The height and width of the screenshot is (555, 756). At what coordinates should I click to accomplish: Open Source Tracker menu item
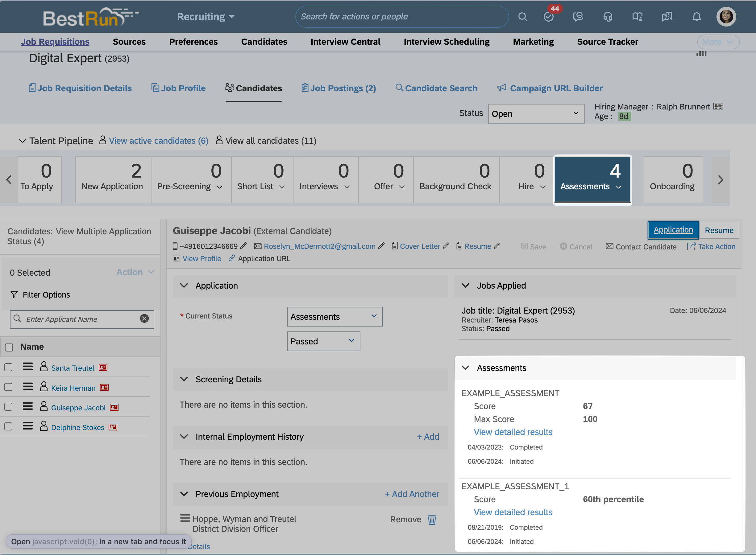pos(607,42)
